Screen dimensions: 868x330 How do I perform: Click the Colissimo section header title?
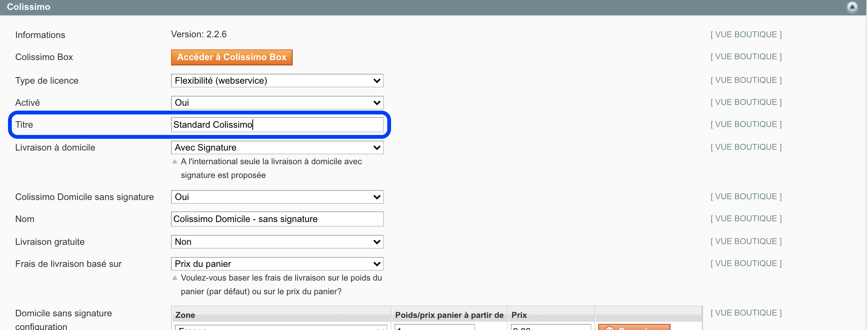(x=29, y=7)
